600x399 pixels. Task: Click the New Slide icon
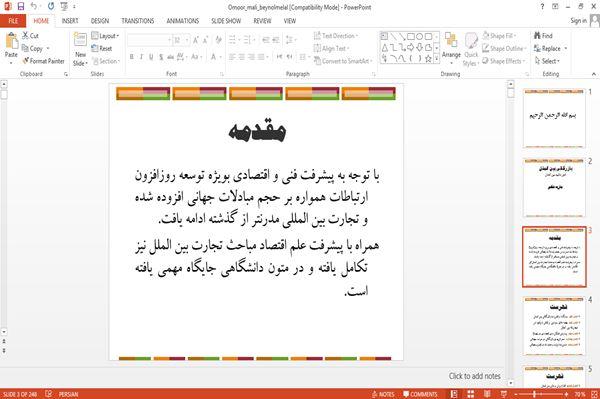tap(80, 40)
